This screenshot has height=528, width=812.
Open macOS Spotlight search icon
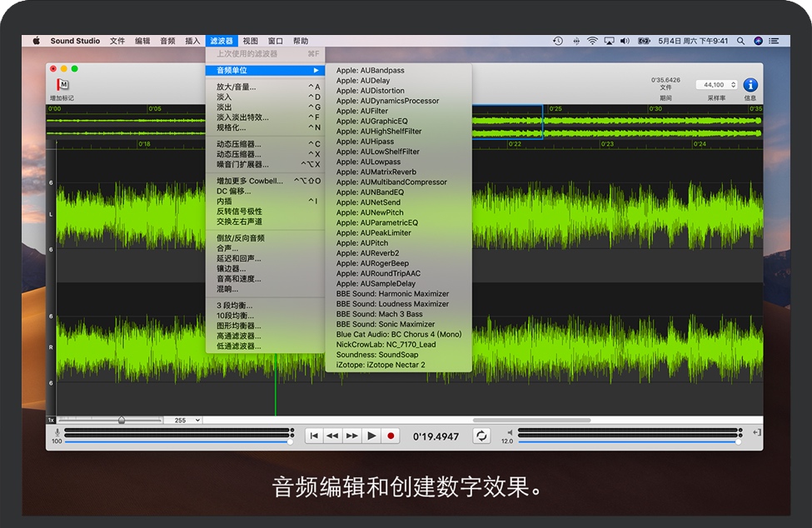[741, 41]
